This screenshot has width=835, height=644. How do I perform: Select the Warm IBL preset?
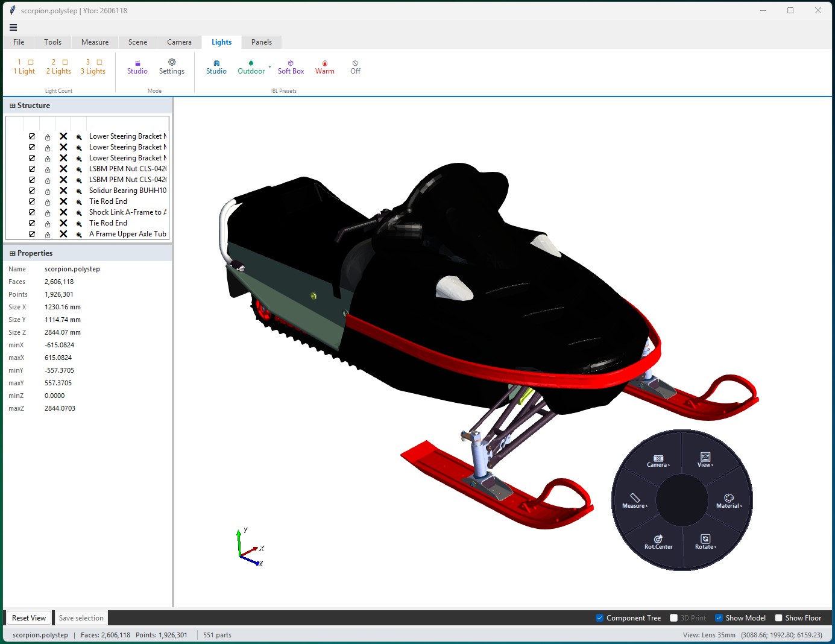[324, 67]
